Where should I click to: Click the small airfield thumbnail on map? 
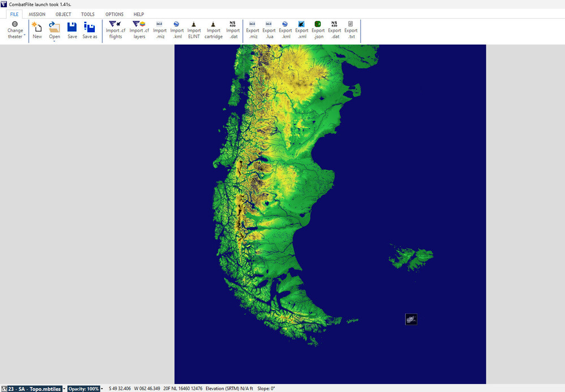(x=411, y=319)
